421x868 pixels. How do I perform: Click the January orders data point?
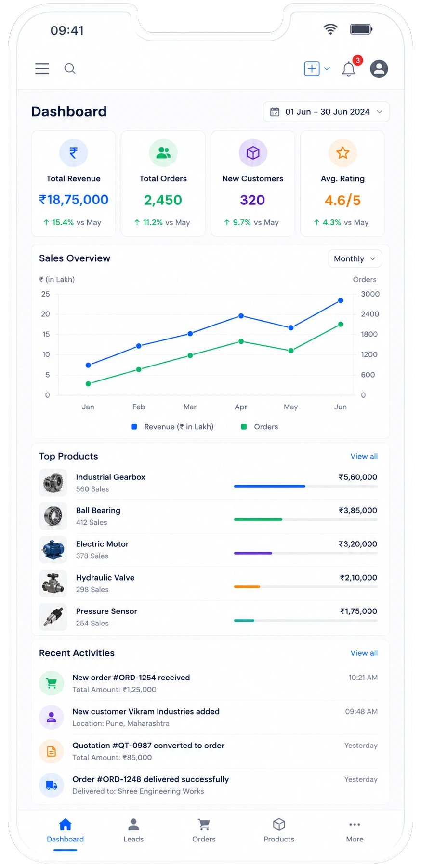click(88, 384)
